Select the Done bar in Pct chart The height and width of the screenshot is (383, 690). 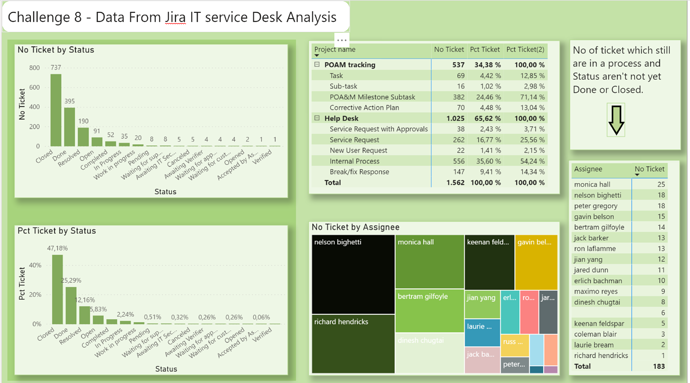[x=71, y=306]
